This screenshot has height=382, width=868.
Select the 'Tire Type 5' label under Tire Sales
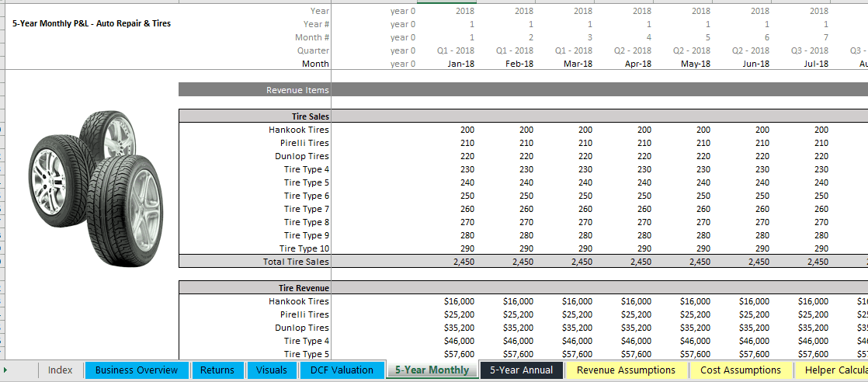[306, 182]
